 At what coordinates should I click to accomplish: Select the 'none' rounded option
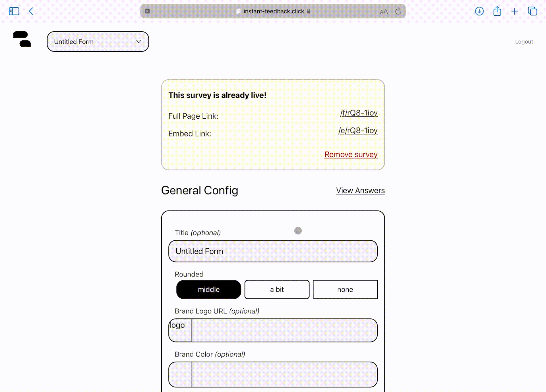click(345, 289)
